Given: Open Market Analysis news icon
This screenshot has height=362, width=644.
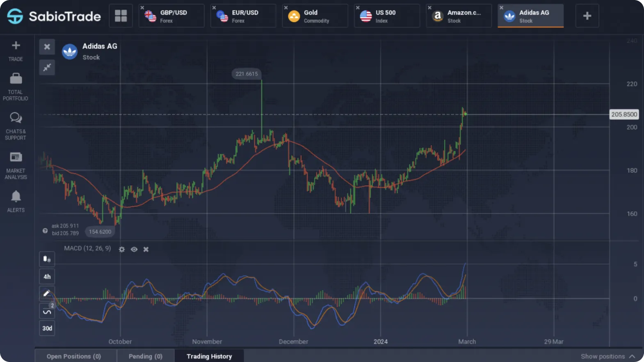Looking at the screenshot, I should point(16,157).
